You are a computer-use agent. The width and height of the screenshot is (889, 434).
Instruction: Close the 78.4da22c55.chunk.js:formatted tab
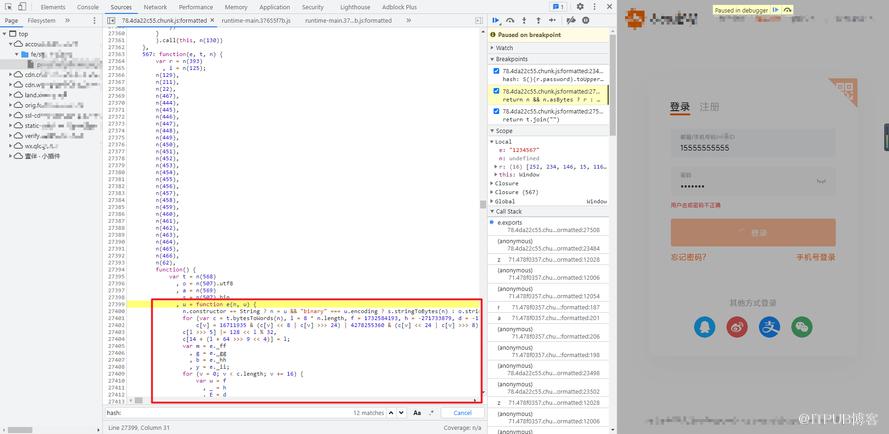pyautogui.click(x=212, y=20)
